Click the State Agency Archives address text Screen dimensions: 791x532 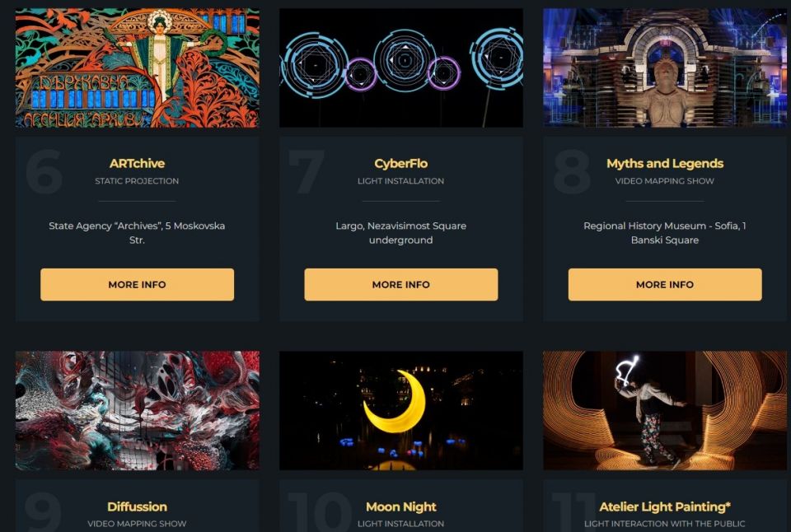click(x=138, y=232)
